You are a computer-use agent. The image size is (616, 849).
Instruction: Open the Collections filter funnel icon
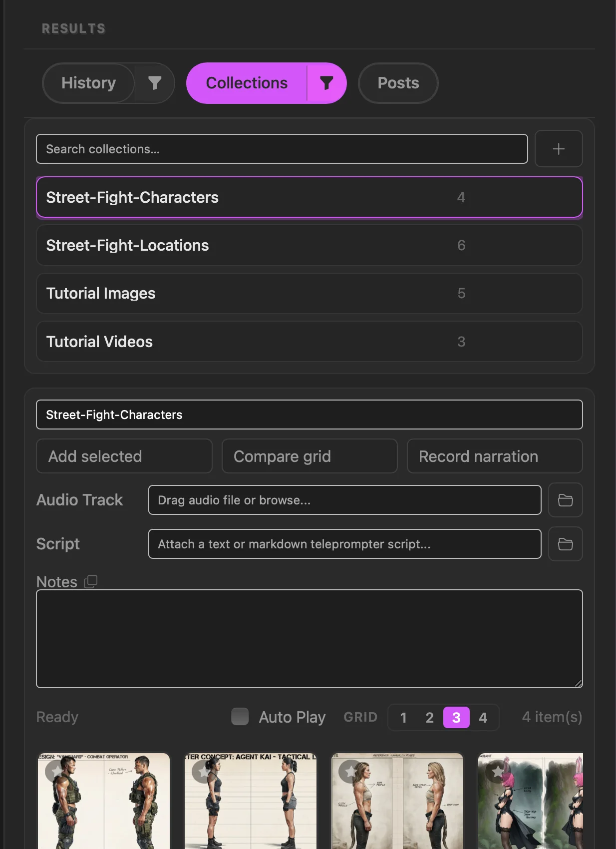tap(326, 83)
